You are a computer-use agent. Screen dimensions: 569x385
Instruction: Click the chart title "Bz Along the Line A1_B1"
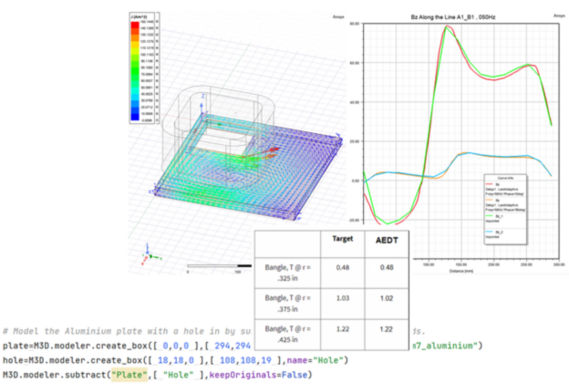(x=453, y=17)
